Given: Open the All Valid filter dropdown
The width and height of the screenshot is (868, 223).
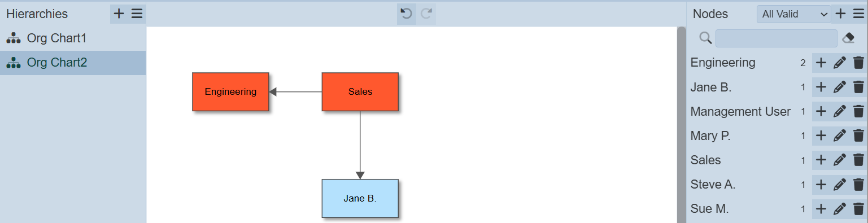Looking at the screenshot, I should tap(793, 14).
